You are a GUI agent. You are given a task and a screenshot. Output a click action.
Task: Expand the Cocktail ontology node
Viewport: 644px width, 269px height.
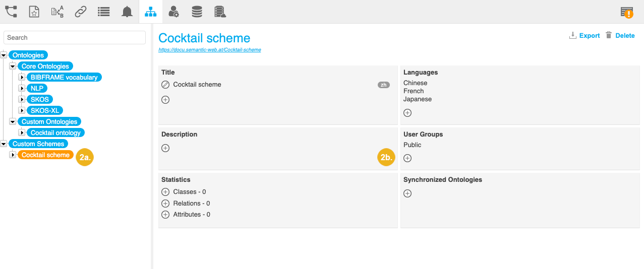click(x=22, y=132)
